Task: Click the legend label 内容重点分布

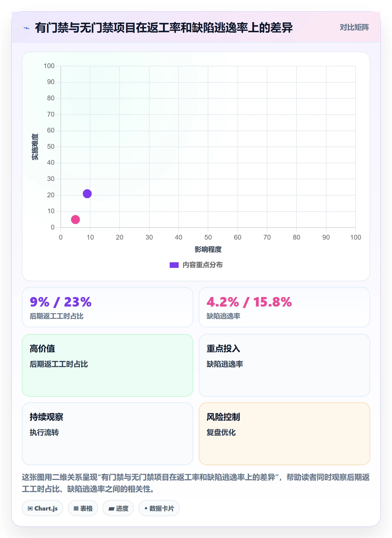Action: coord(202,265)
